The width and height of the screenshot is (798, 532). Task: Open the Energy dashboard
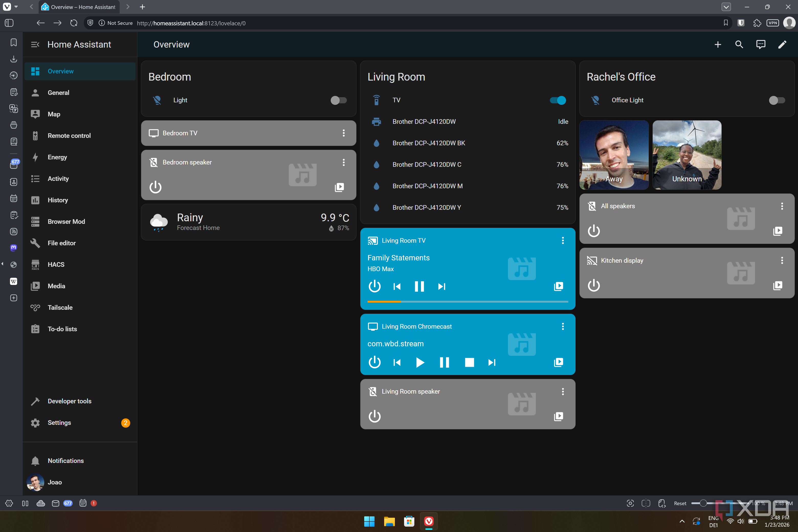(x=80, y=157)
